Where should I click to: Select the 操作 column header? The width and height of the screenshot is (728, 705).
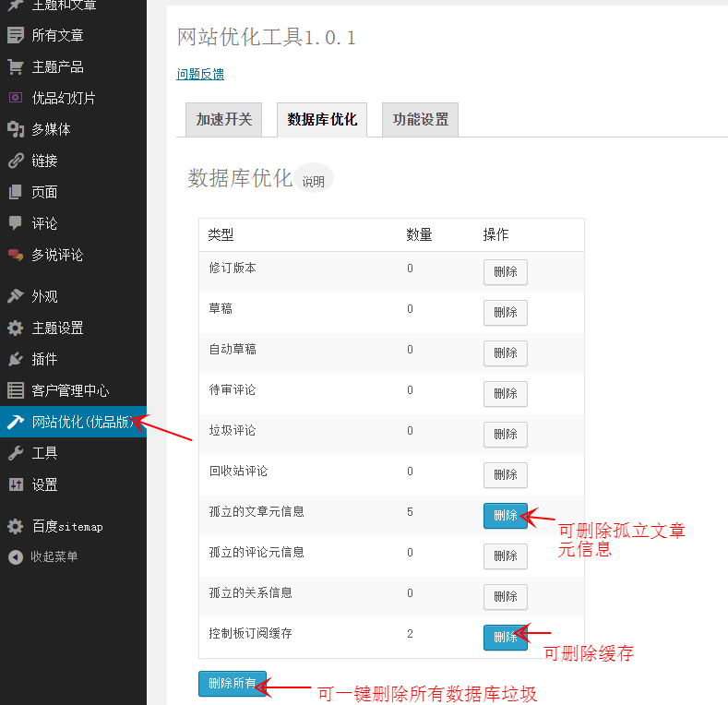(495, 235)
